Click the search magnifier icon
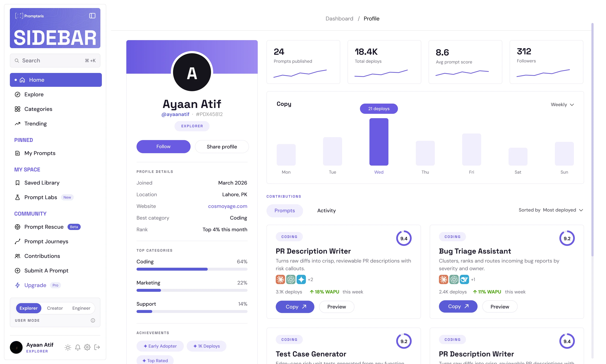This screenshot has height=364, width=606. click(x=17, y=61)
